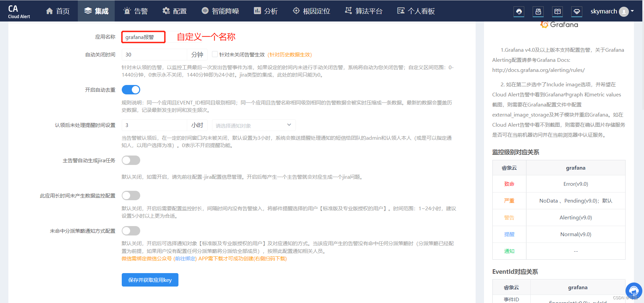Open the 智能降噪 menu
Viewport: 644px width, 303px height.
click(x=220, y=11)
